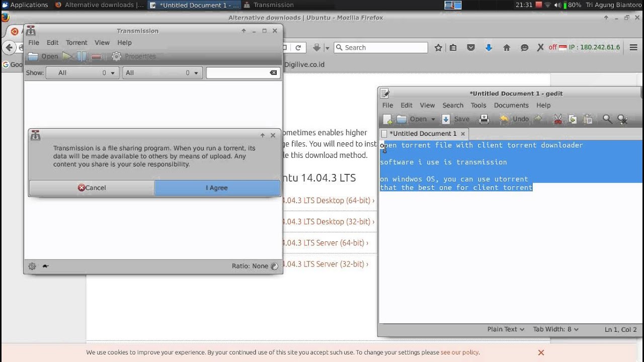
Task: Close Untitled Document 1 tab
Action: 463,134
